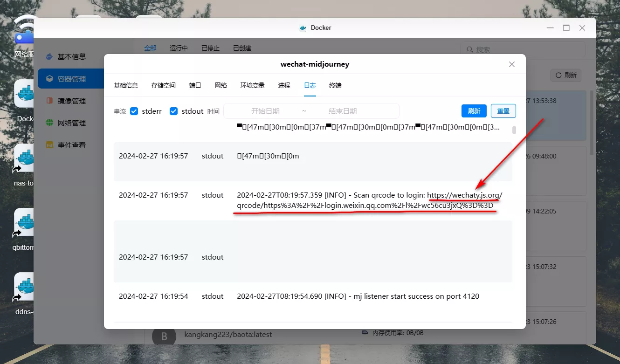Click the 重置 button
Viewport: 620px width, 364px height.
[x=503, y=111]
